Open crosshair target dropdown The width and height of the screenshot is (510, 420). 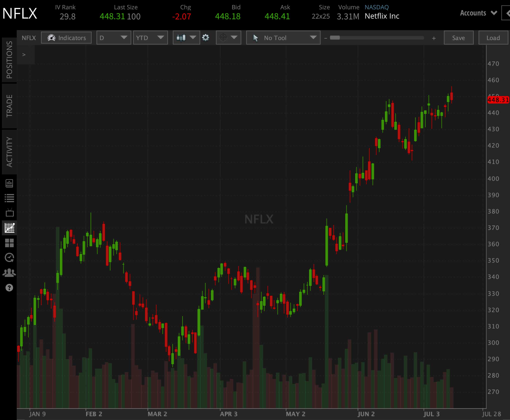[228, 38]
